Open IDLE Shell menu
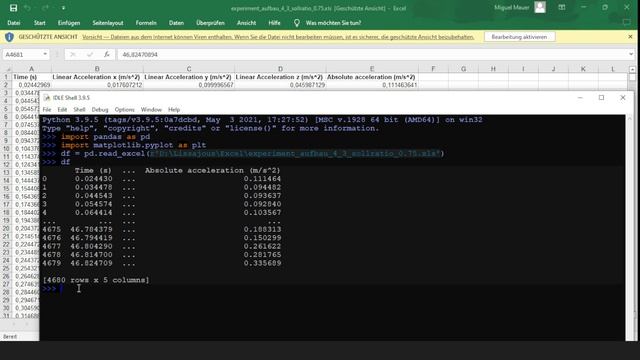This screenshot has width=640, height=360. coord(79,109)
